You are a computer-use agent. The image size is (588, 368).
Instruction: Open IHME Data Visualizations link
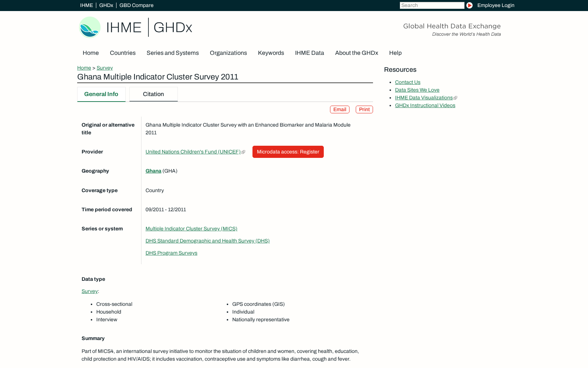[424, 98]
